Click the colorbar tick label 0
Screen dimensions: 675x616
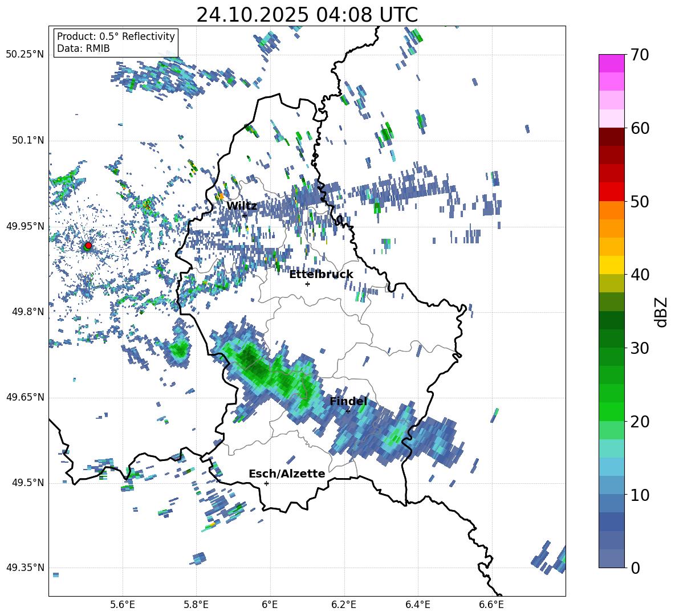(636, 568)
